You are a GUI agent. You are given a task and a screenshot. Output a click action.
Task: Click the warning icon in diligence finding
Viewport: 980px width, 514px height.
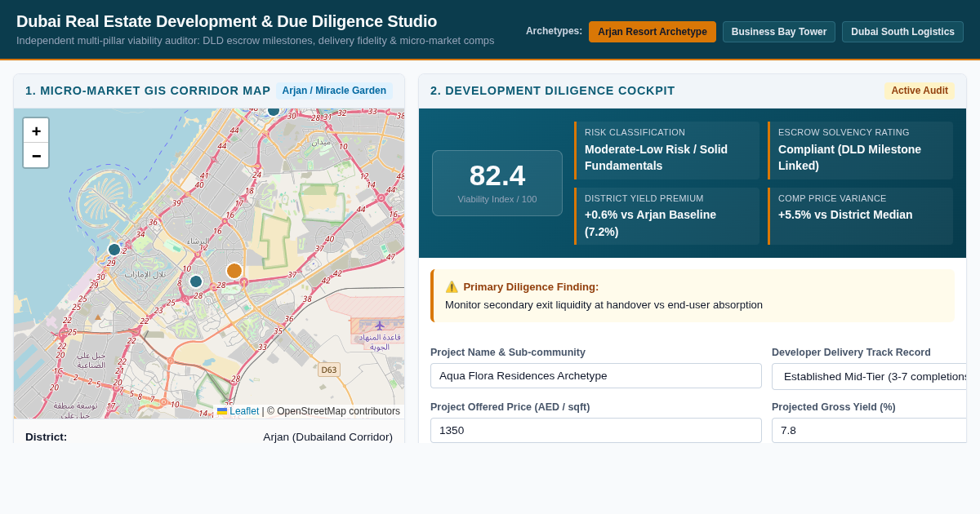click(x=452, y=287)
